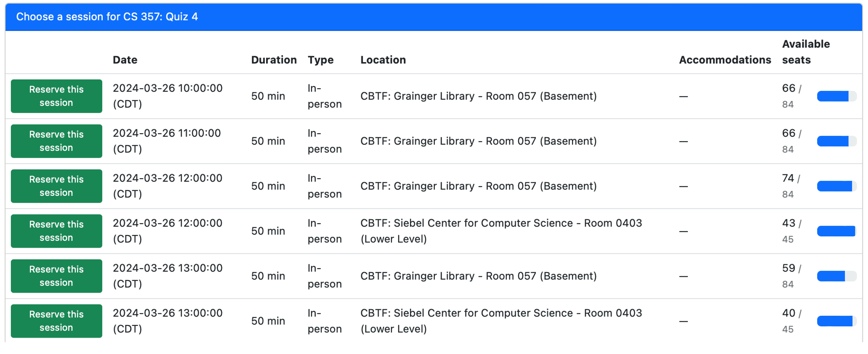Reserve the 12:00 PM Siebel Center session
The width and height of the screenshot is (868, 354).
click(56, 231)
